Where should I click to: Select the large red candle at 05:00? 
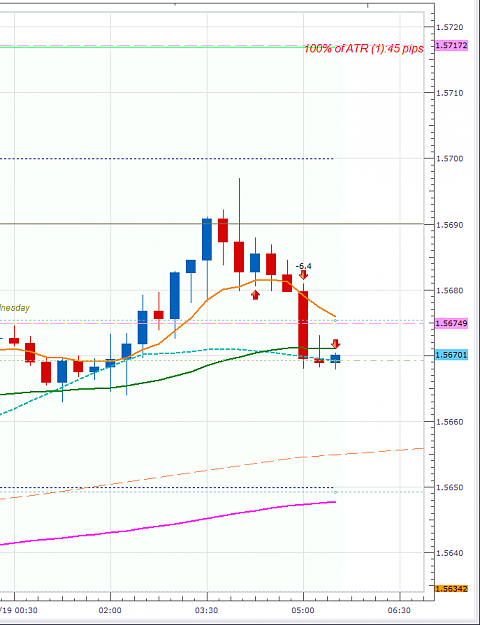[x=303, y=324]
